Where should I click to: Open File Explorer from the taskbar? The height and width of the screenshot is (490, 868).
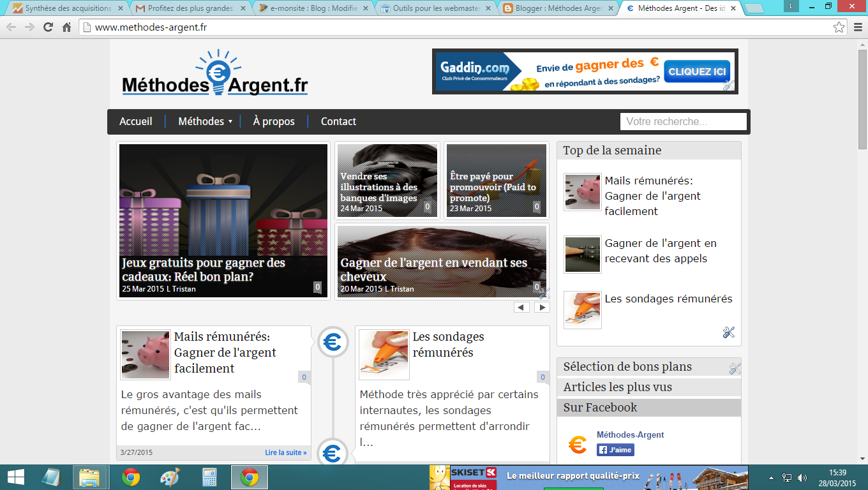pos(89,477)
